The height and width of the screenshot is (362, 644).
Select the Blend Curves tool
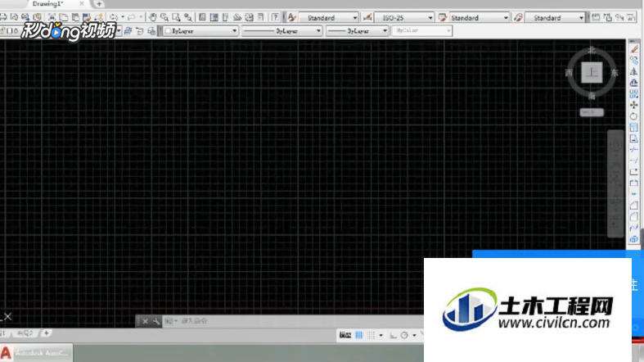coord(634,228)
